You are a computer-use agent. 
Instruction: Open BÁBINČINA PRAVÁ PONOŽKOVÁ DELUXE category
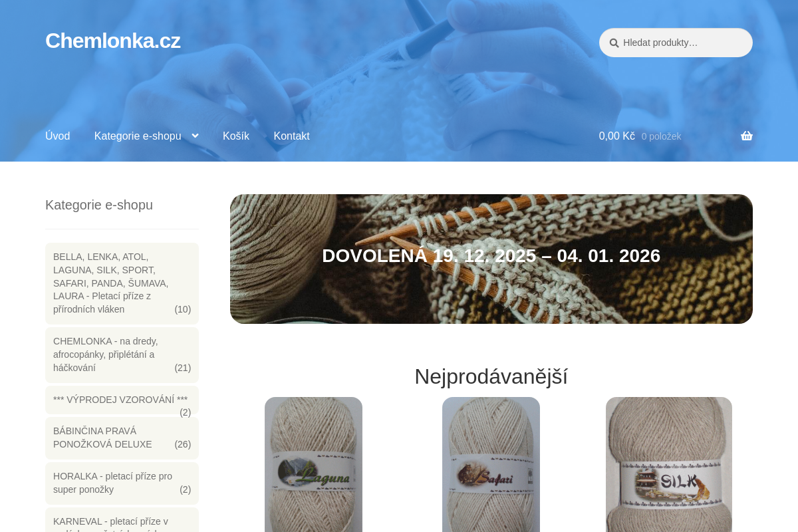click(x=122, y=438)
